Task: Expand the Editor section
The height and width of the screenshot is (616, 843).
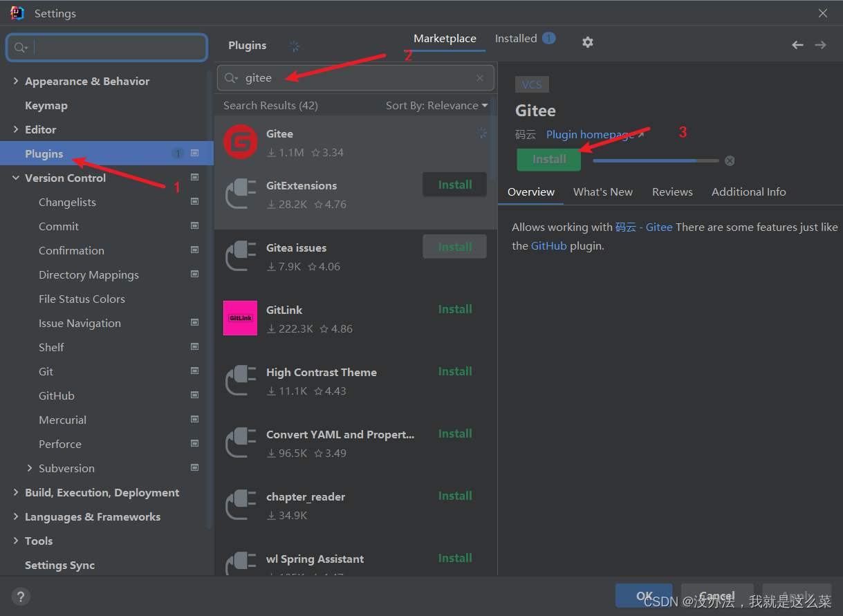Action: coord(16,129)
